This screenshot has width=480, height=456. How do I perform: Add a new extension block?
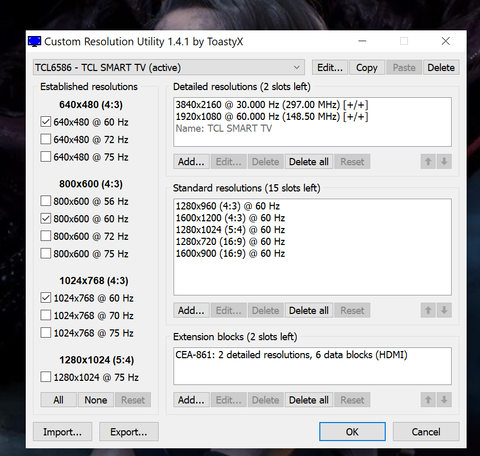[191, 399]
